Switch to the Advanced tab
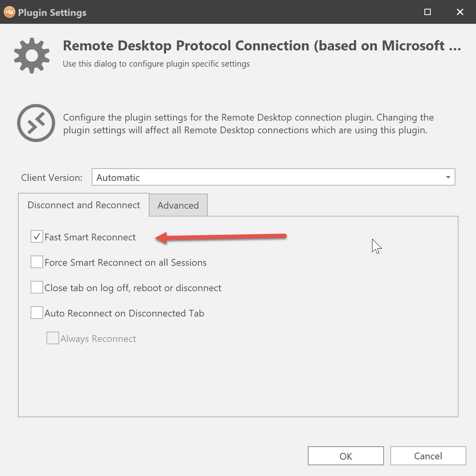Image resolution: width=476 pixels, height=476 pixels. point(178,205)
